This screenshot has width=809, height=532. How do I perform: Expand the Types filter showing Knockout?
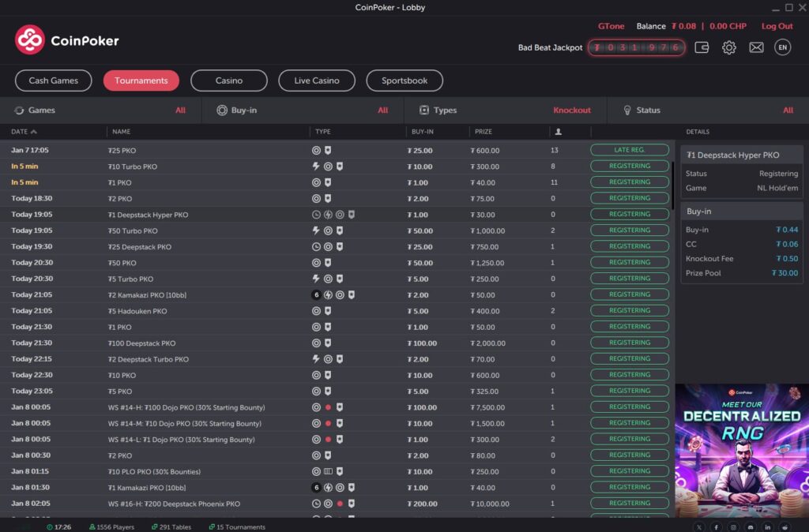[x=506, y=110]
